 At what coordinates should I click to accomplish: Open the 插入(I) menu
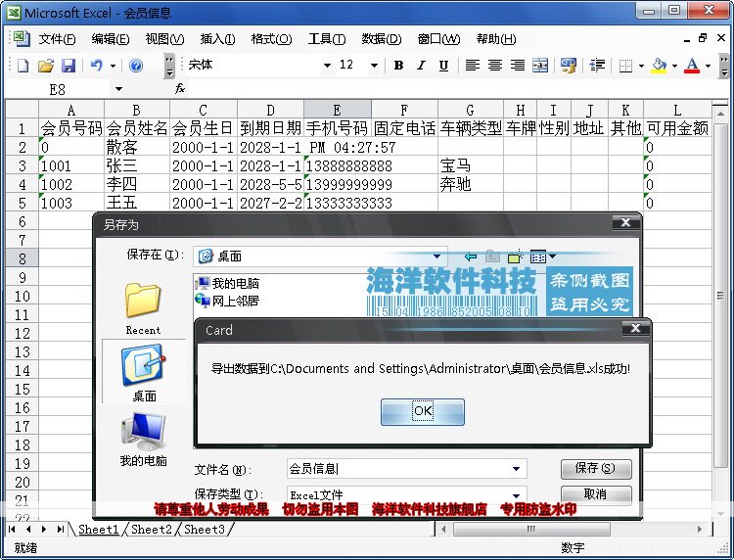pyautogui.click(x=217, y=39)
